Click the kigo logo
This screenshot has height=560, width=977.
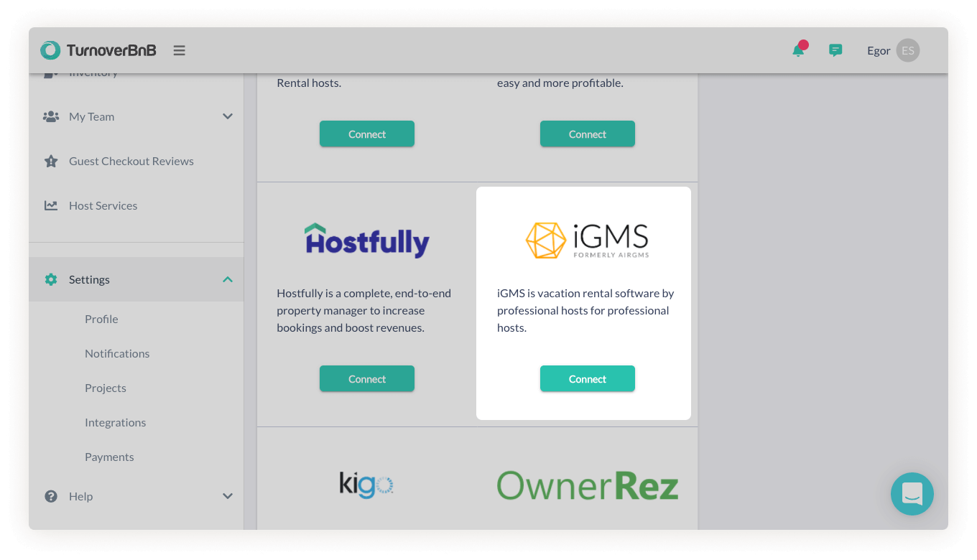[366, 485]
